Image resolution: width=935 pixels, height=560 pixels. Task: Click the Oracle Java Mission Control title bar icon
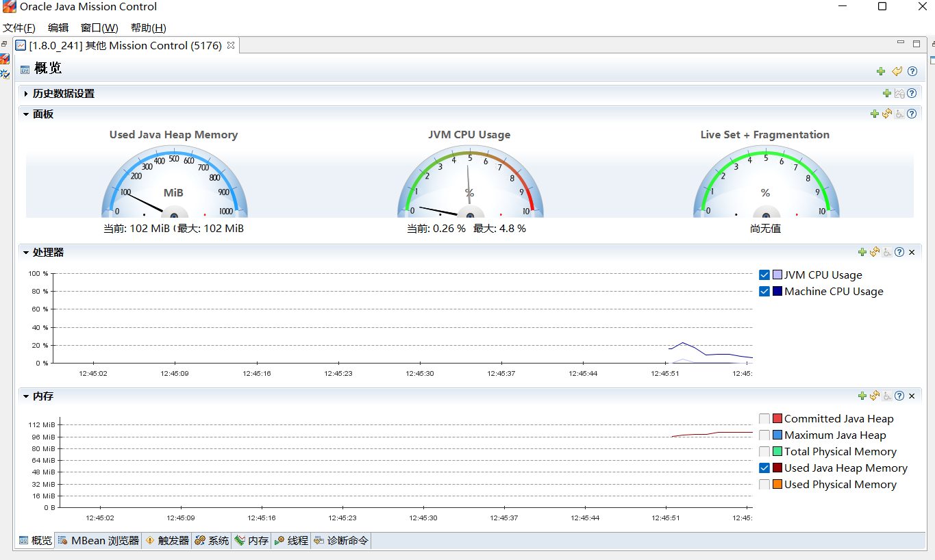[9, 7]
